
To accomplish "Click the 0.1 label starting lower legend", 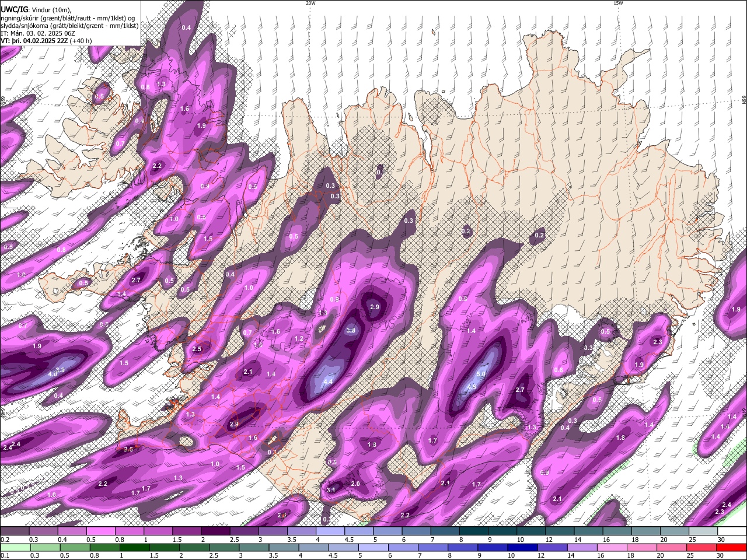I will (4, 556).
